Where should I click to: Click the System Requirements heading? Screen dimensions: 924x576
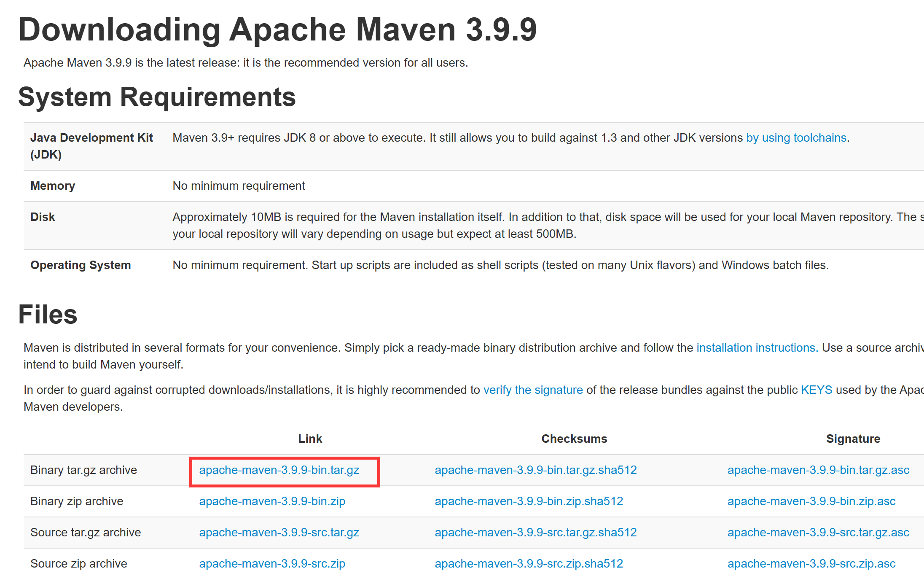(x=157, y=97)
